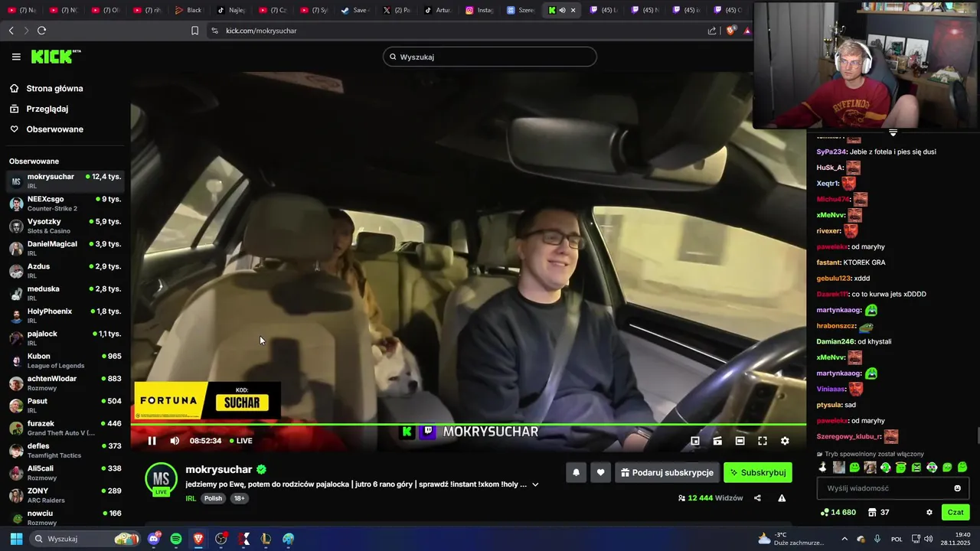Follow channel with heart button

coord(600,473)
